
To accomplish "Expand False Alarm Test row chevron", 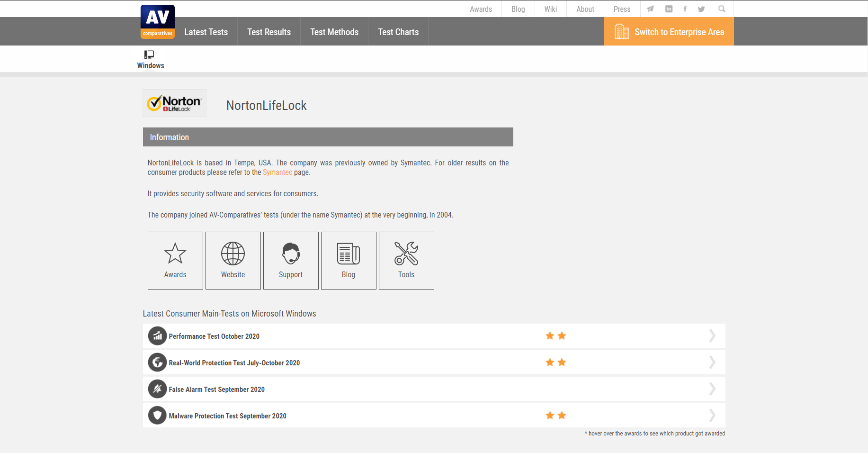I will pos(712,389).
